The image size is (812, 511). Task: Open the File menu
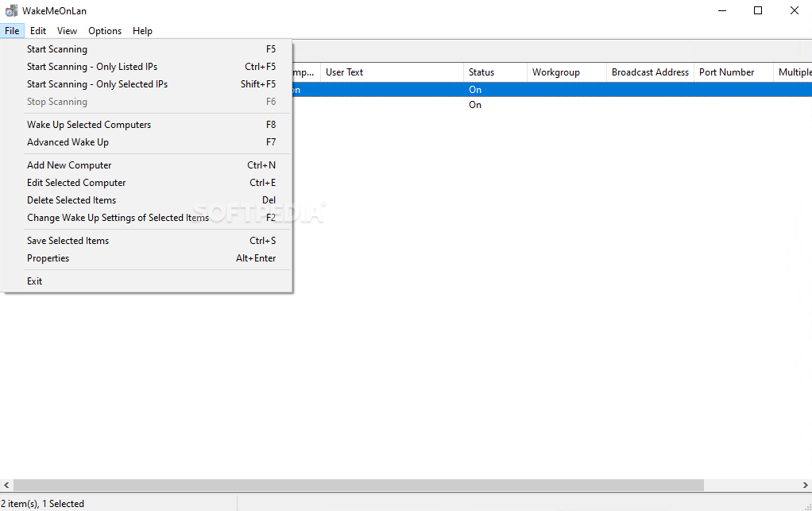tap(12, 31)
